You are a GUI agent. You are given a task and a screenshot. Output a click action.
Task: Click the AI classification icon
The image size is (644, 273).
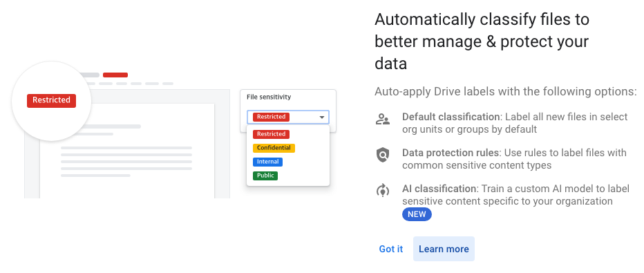pos(382,191)
